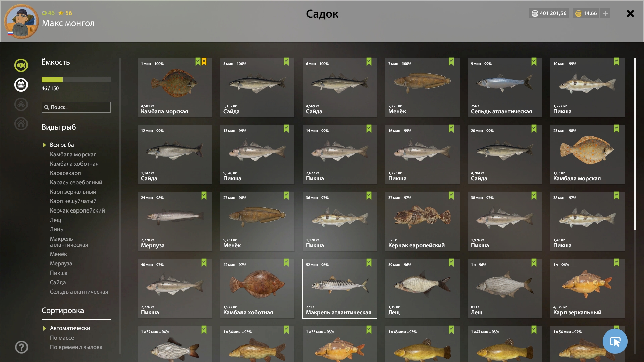
Task: Click the plus icon to add gold
Action: [605, 13]
